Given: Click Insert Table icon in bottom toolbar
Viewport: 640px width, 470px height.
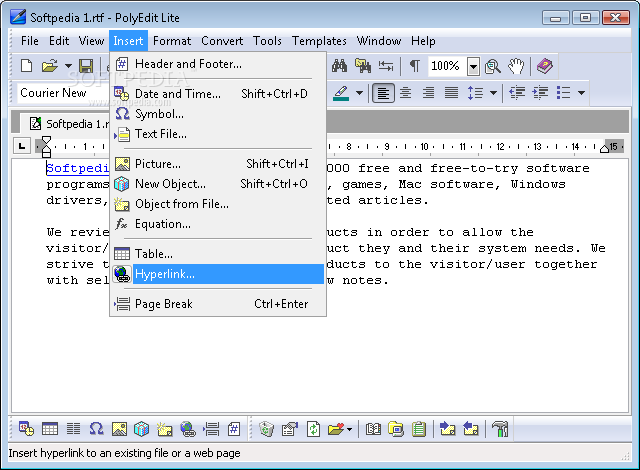Looking at the screenshot, I should (50, 429).
